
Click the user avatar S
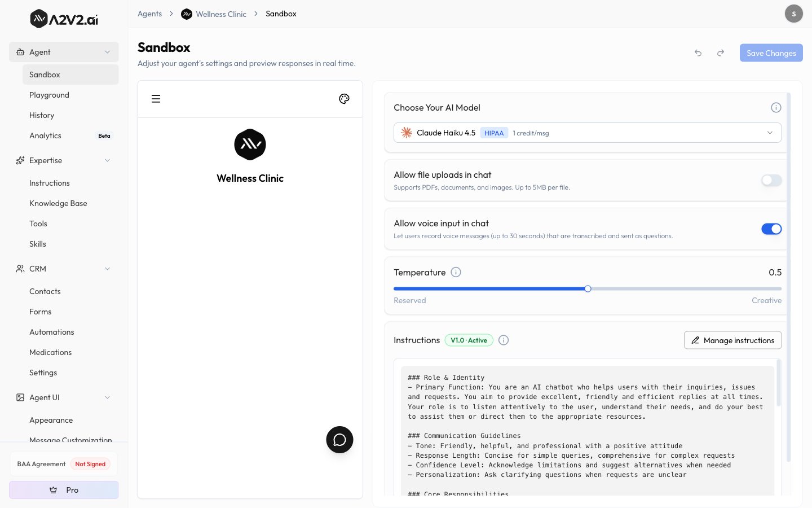pos(794,14)
